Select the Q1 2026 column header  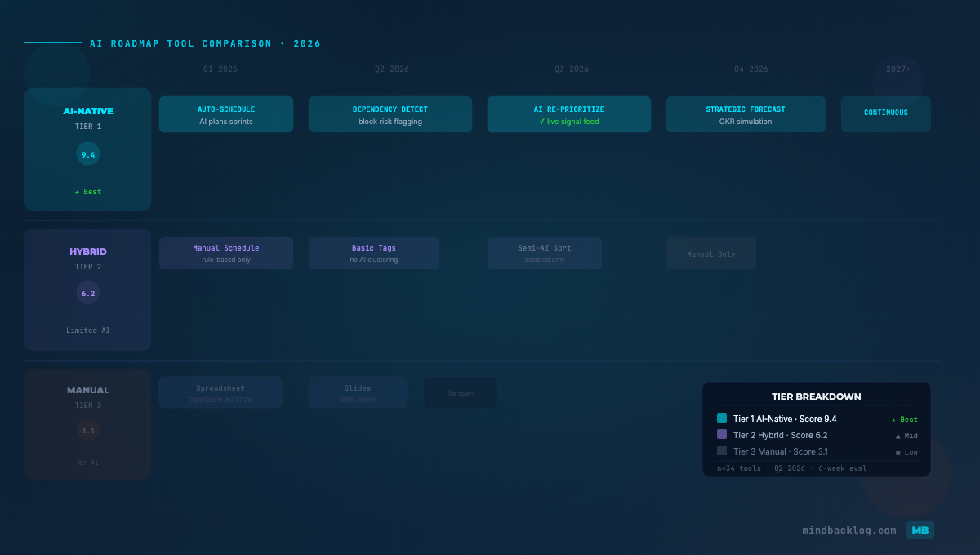[220, 69]
